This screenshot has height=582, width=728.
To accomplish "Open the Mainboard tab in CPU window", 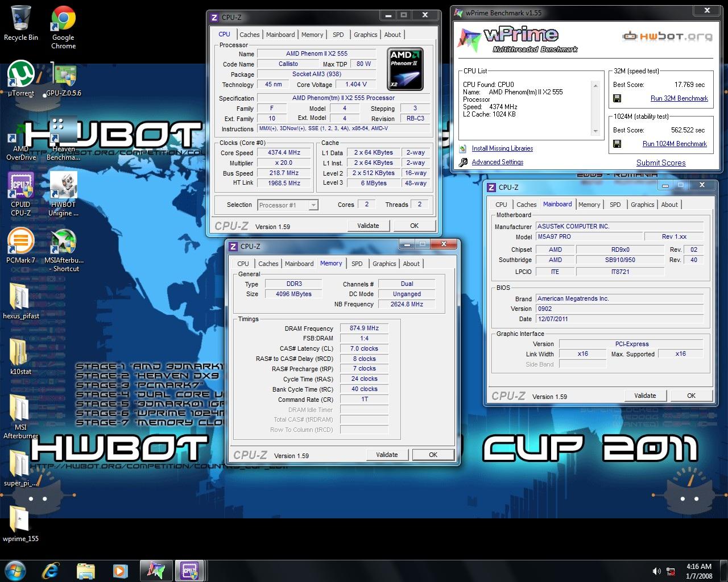I will [x=280, y=35].
